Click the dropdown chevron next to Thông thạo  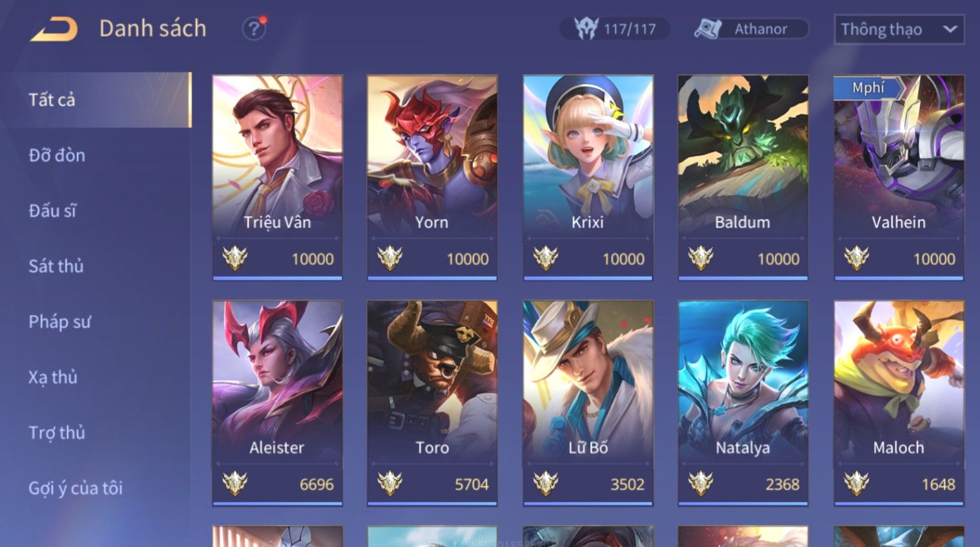(950, 29)
